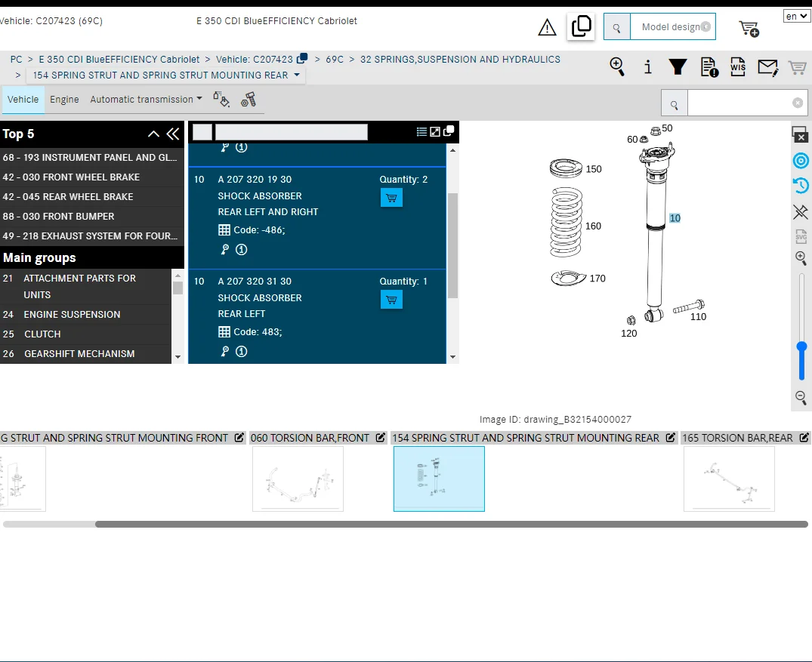Open E 350 CDI BlueEFFICIENCY Cabriolet breadcrumb
Image resolution: width=812 pixels, height=662 pixels.
coord(119,60)
